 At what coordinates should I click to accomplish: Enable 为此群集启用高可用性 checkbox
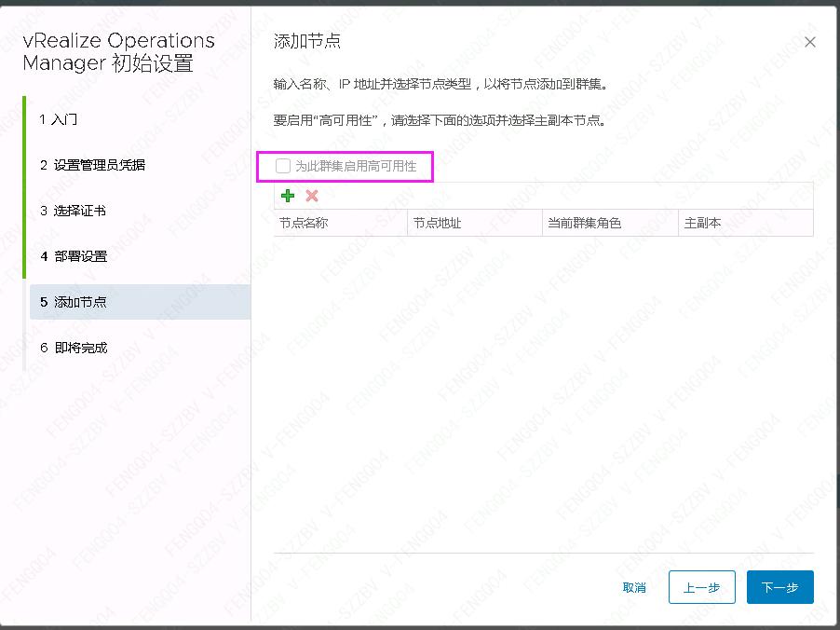(283, 166)
